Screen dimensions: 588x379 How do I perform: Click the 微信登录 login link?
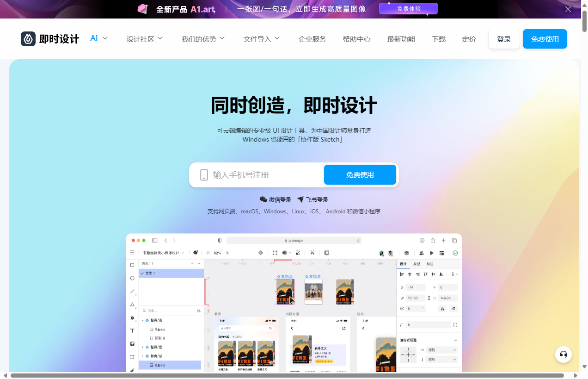[x=276, y=199]
